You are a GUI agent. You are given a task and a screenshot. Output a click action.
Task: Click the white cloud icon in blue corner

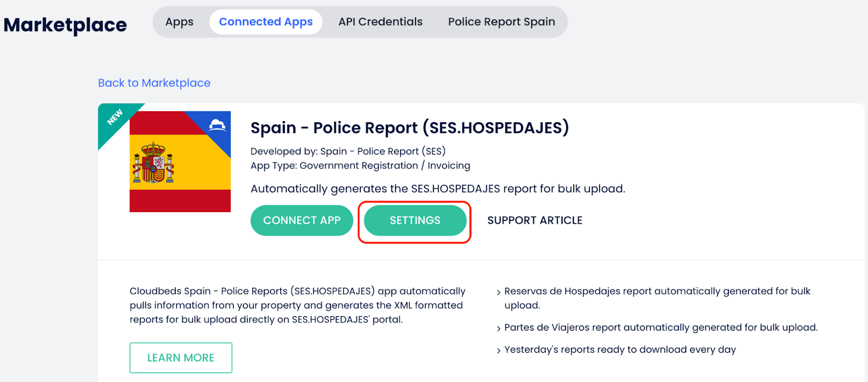point(217,126)
